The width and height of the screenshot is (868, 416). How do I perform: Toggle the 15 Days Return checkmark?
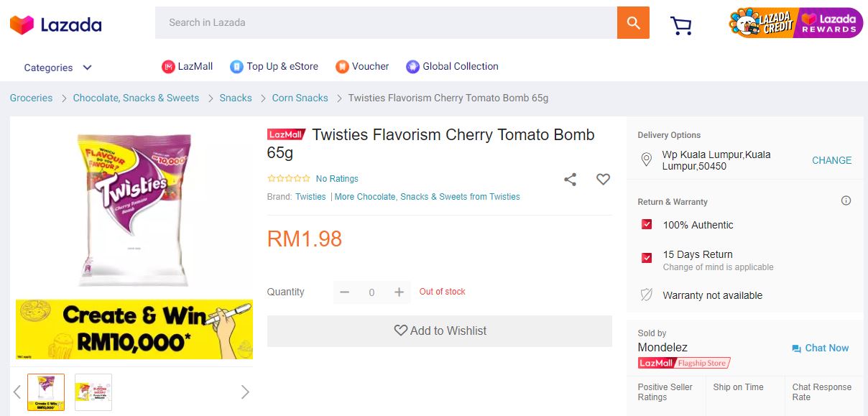point(647,257)
